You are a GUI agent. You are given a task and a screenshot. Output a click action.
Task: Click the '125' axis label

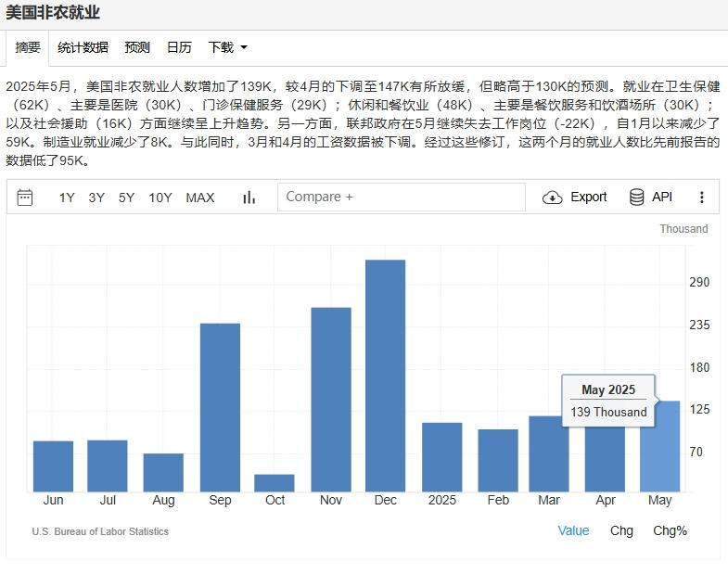point(699,409)
